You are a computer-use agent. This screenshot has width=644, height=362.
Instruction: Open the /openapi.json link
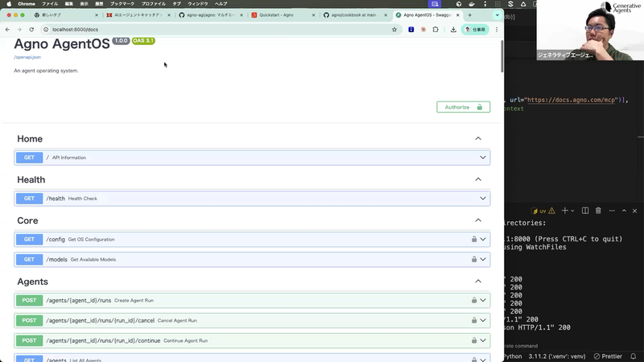click(27, 57)
